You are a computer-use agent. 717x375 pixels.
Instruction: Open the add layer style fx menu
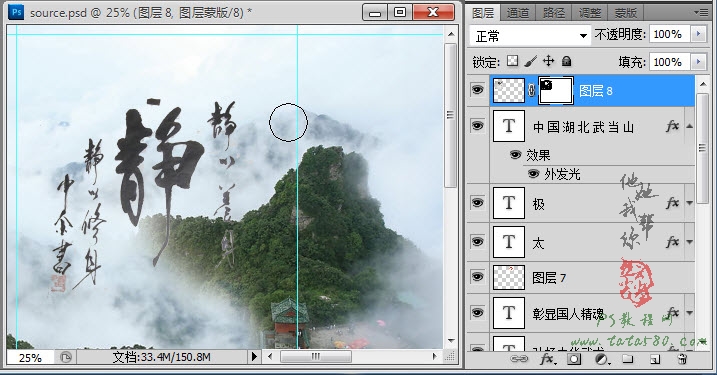tap(547, 359)
